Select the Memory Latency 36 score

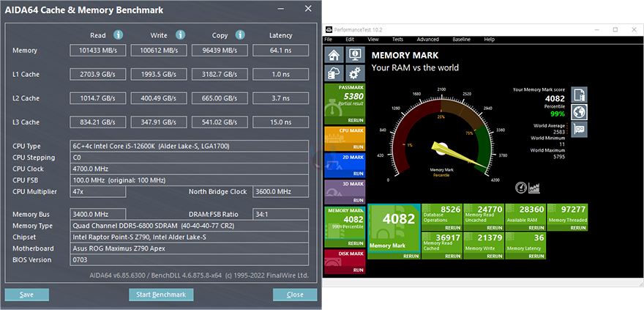(x=539, y=237)
